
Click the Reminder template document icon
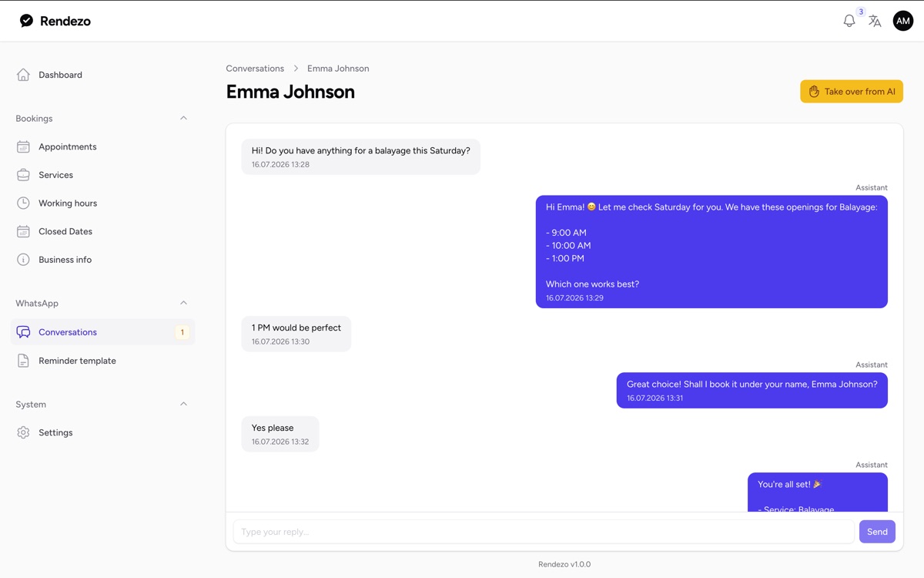[23, 361]
